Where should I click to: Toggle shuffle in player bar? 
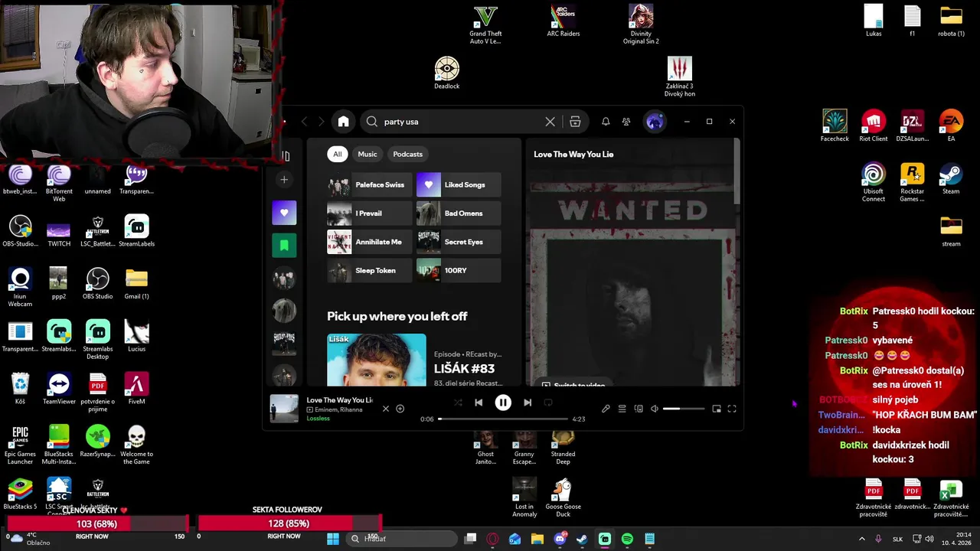(458, 403)
